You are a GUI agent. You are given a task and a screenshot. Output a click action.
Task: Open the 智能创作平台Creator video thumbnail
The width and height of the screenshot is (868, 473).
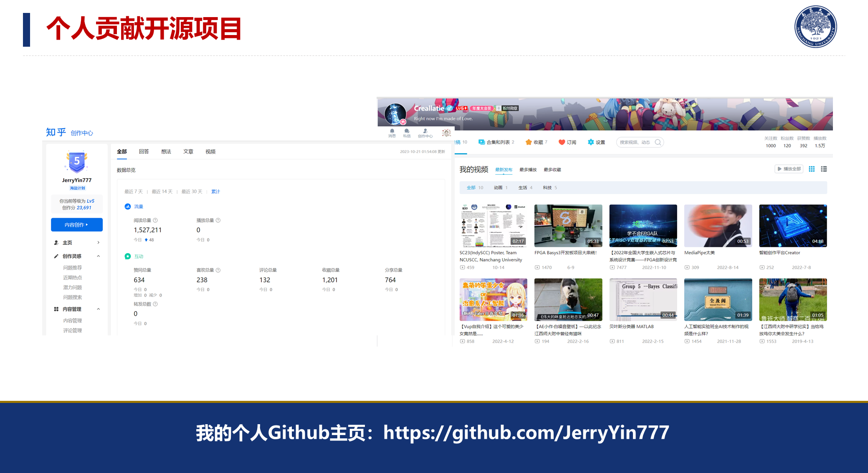793,226
